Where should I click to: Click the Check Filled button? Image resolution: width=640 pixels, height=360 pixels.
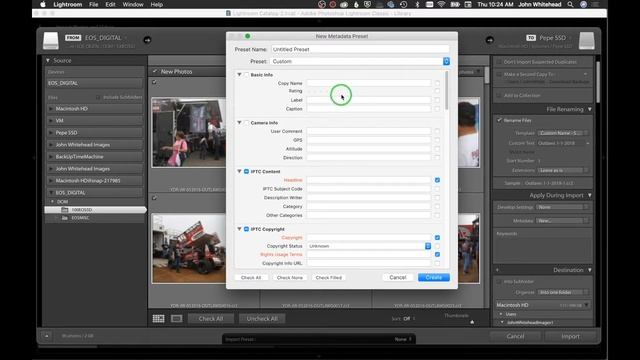(329, 278)
